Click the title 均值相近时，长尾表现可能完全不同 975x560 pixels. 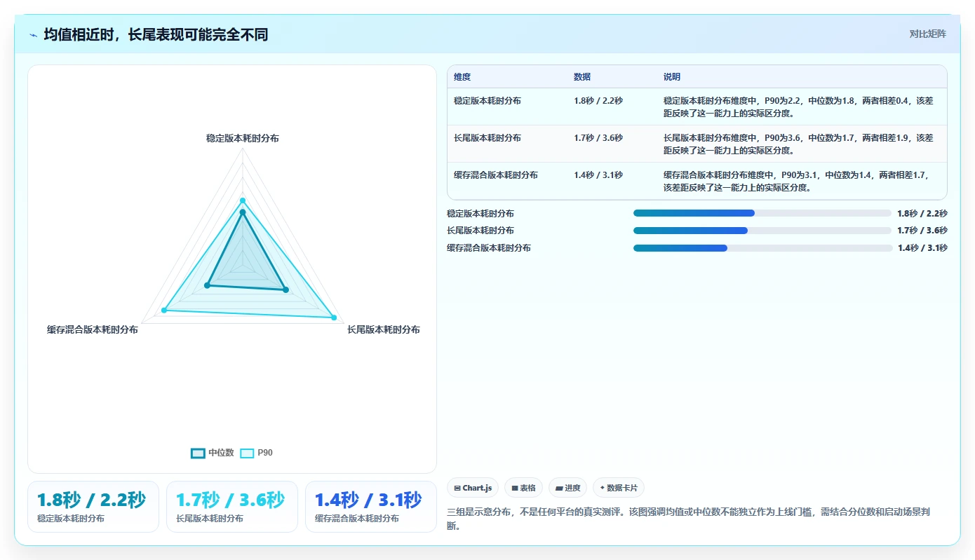[x=156, y=34]
